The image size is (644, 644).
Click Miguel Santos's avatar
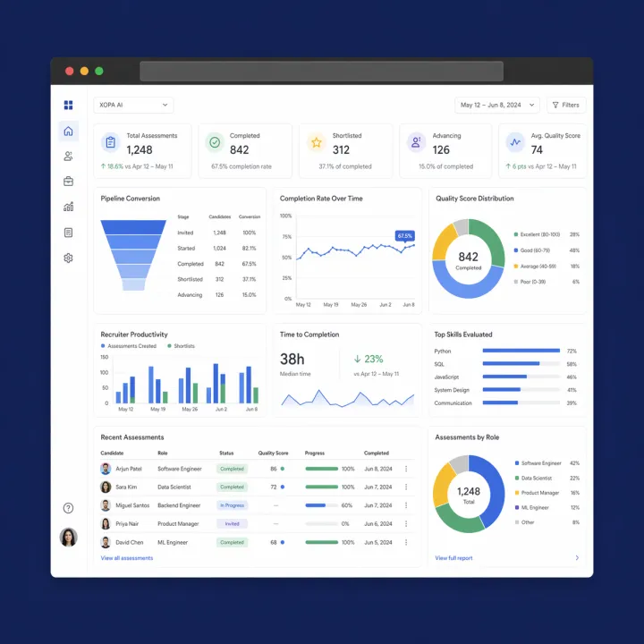pyautogui.click(x=106, y=505)
